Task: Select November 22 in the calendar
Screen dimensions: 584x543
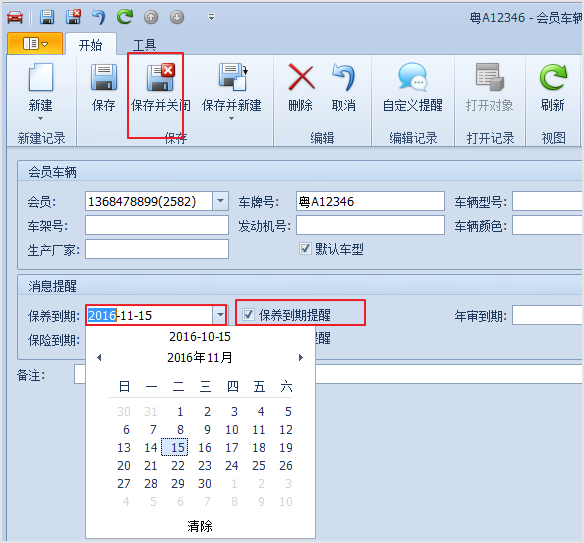Action: 178,466
